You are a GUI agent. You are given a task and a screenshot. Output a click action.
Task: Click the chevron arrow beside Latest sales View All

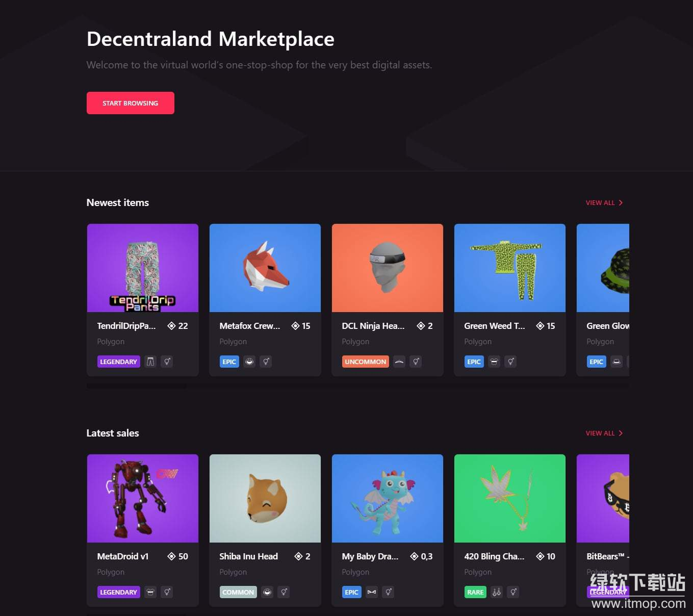621,433
